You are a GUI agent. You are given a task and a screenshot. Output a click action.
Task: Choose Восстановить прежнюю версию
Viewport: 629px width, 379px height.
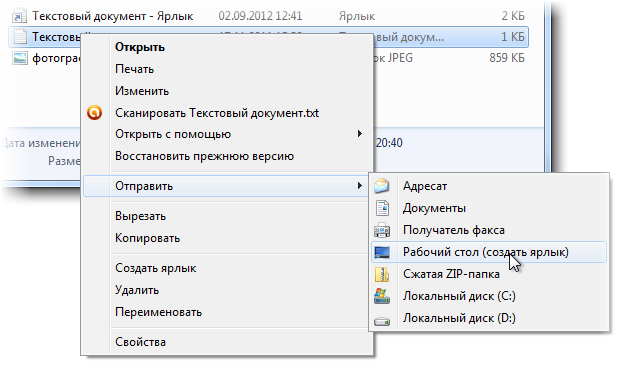pos(227,156)
